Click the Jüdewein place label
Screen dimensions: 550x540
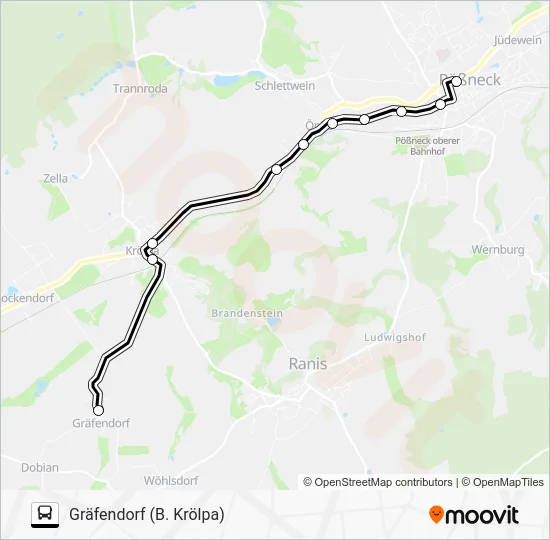[x=517, y=40]
